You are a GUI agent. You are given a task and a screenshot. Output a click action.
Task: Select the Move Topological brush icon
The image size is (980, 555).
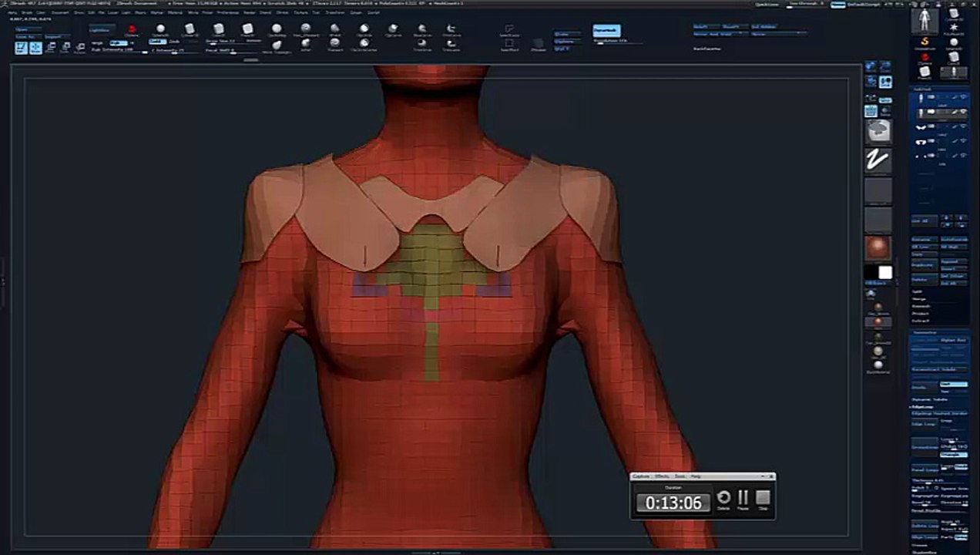[277, 45]
